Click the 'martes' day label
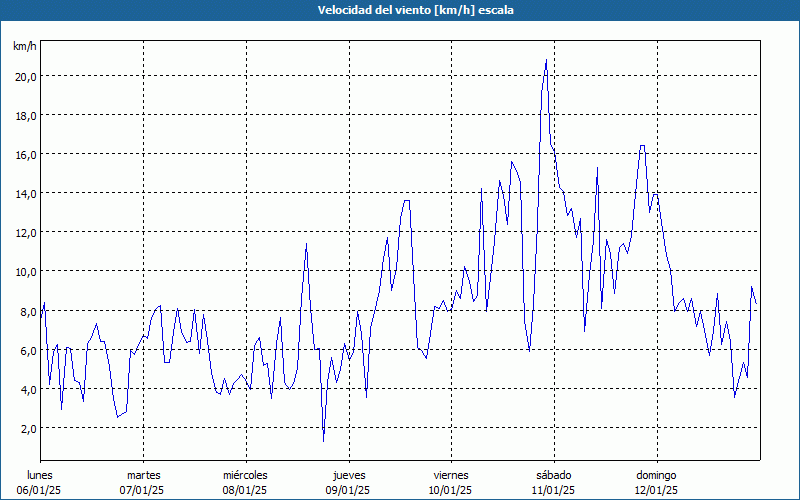The width and height of the screenshot is (800, 500). pos(143,475)
